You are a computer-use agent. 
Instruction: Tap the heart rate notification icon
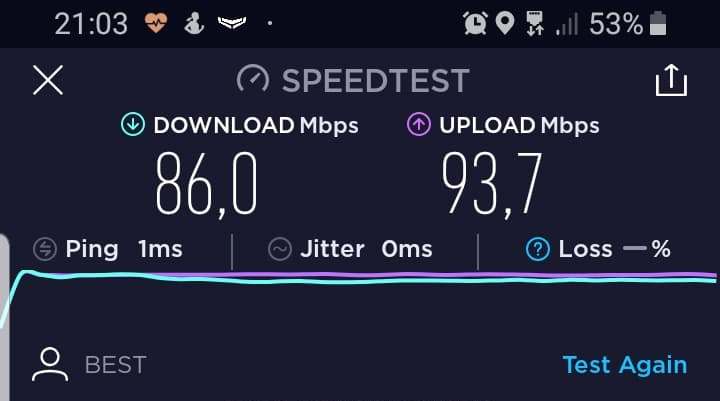tap(156, 23)
